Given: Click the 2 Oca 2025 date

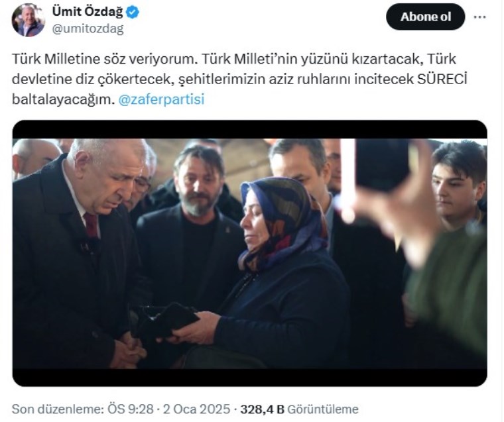Looking at the screenshot, I should (196, 409).
